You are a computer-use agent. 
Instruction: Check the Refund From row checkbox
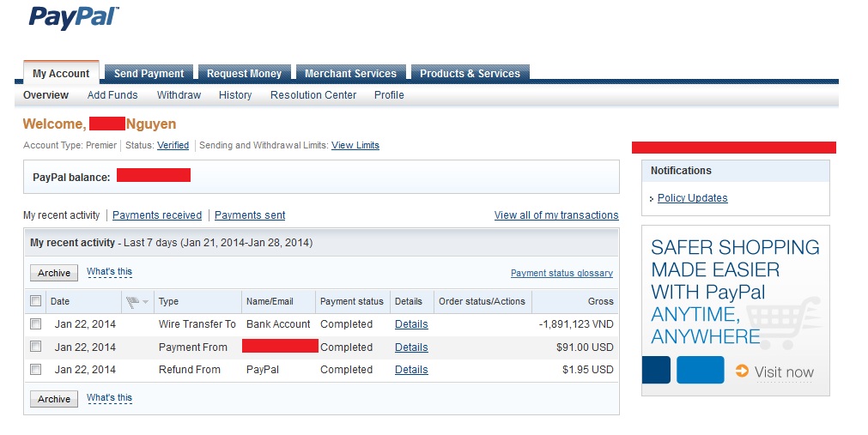pos(36,369)
